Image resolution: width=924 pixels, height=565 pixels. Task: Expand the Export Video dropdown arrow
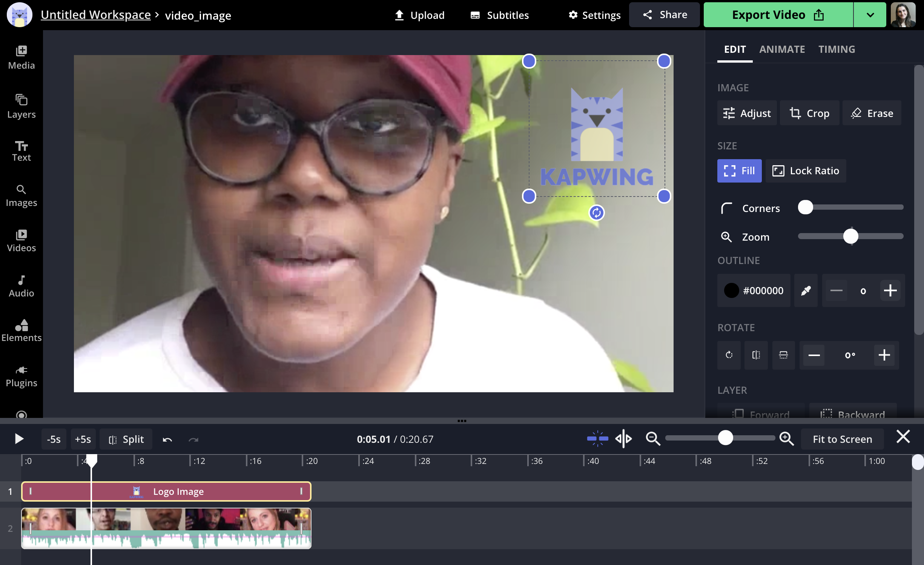click(870, 15)
